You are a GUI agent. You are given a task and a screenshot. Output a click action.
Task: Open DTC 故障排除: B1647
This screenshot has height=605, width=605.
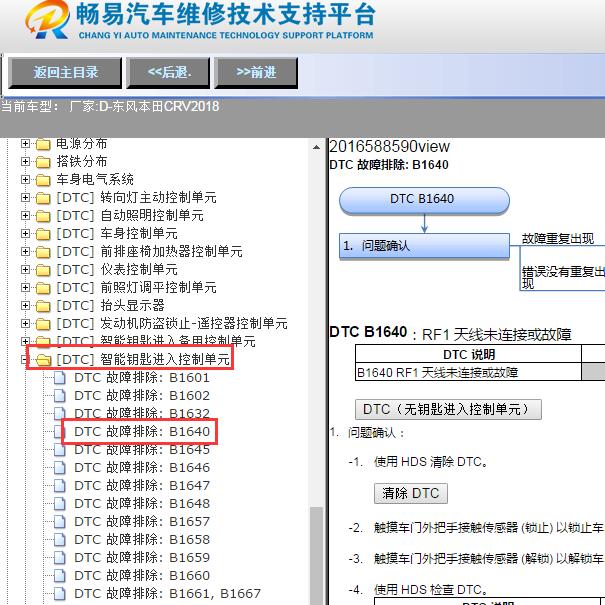tap(142, 486)
